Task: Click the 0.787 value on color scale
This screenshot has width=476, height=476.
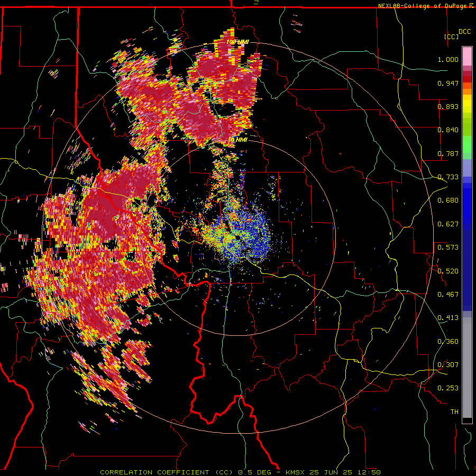Action: [448, 153]
